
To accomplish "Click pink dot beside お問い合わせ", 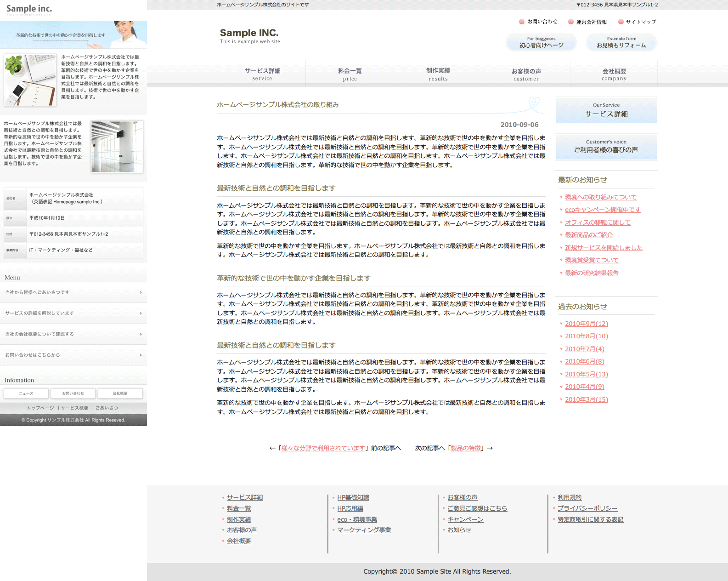I will pyautogui.click(x=522, y=22).
